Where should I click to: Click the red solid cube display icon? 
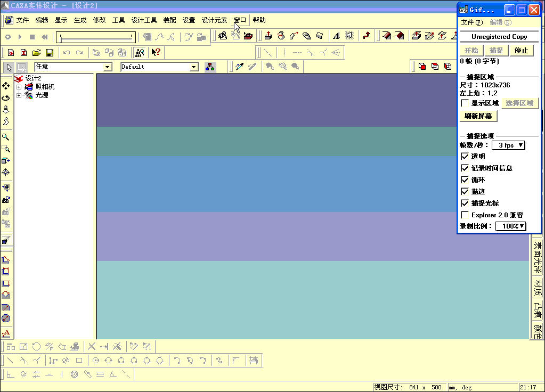[422, 67]
